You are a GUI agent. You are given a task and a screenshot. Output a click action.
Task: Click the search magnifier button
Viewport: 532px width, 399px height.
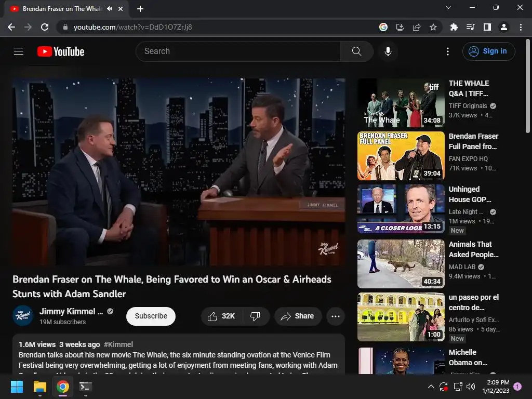pos(356,51)
